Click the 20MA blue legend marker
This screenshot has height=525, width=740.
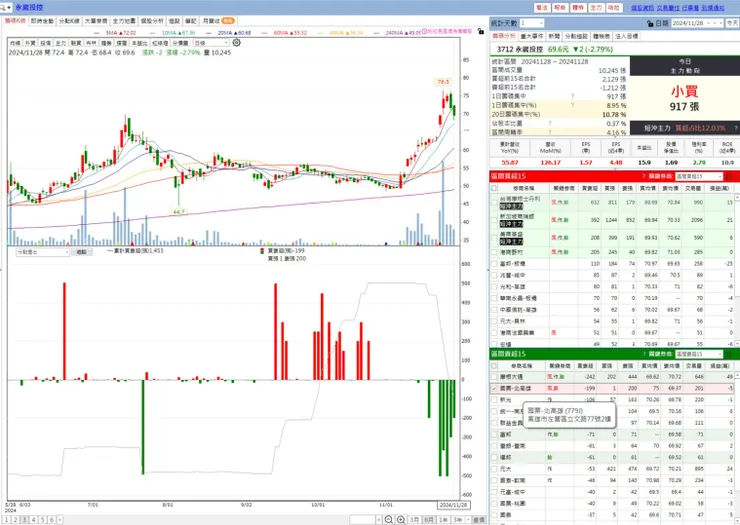[208, 33]
